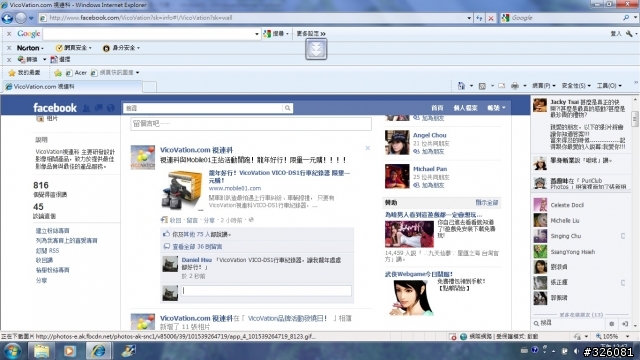The width and height of the screenshot is (640, 360).
Task: Click the chat sidebar collapse icon
Action: point(625,324)
